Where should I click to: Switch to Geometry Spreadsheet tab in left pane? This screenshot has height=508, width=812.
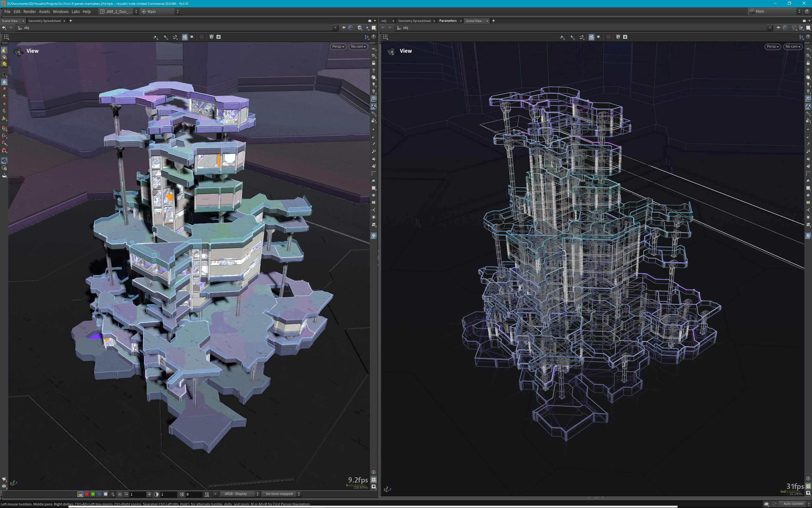pos(45,21)
